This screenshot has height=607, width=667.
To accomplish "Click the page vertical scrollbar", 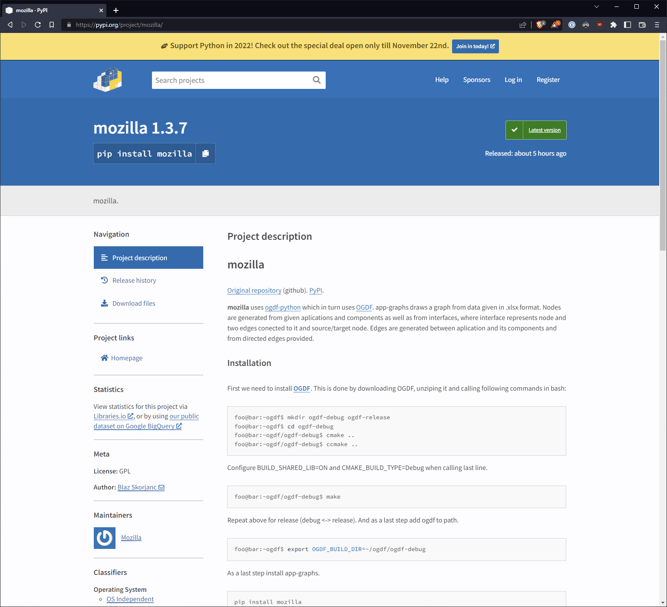I will (x=662, y=145).
